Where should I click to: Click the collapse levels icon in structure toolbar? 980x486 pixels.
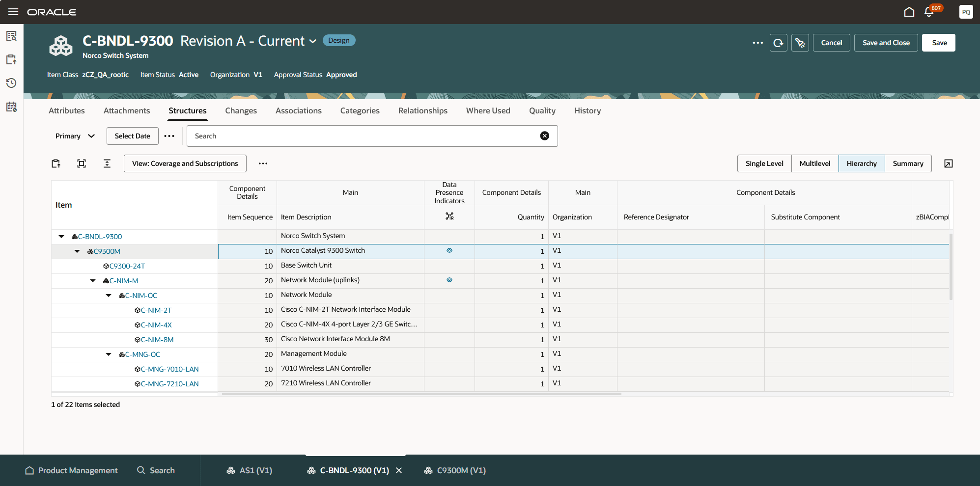click(107, 163)
